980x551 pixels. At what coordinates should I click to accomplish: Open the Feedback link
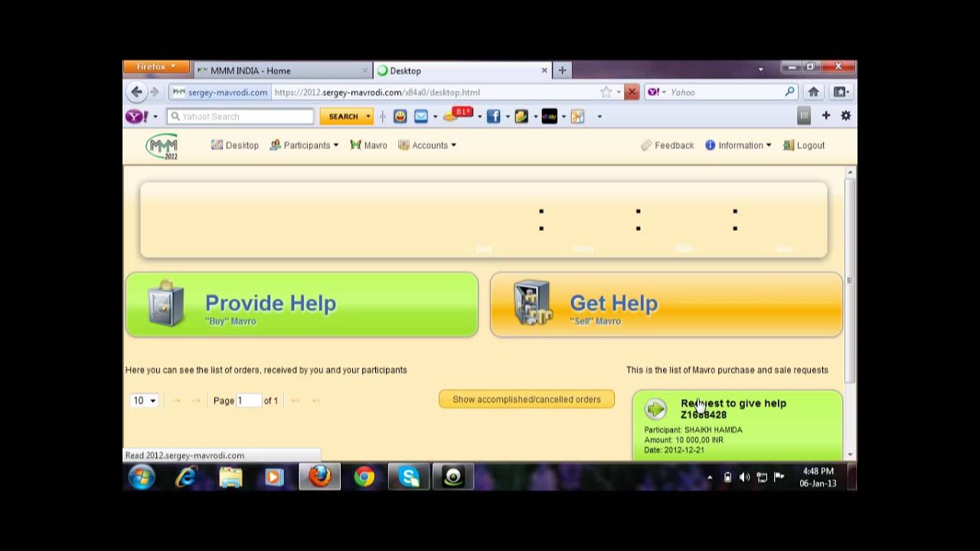pos(668,145)
